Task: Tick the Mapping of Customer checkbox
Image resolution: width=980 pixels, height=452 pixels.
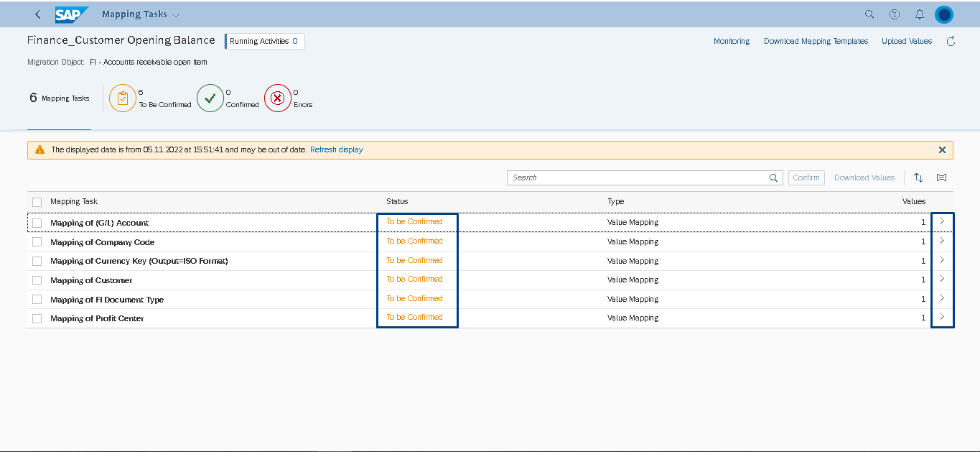Action: [x=37, y=280]
